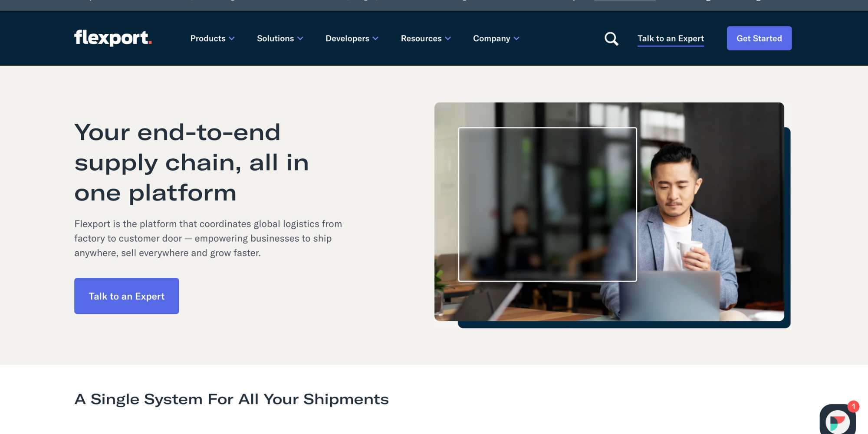The height and width of the screenshot is (434, 868).
Task: Click the Products chevron arrow
Action: pos(232,39)
